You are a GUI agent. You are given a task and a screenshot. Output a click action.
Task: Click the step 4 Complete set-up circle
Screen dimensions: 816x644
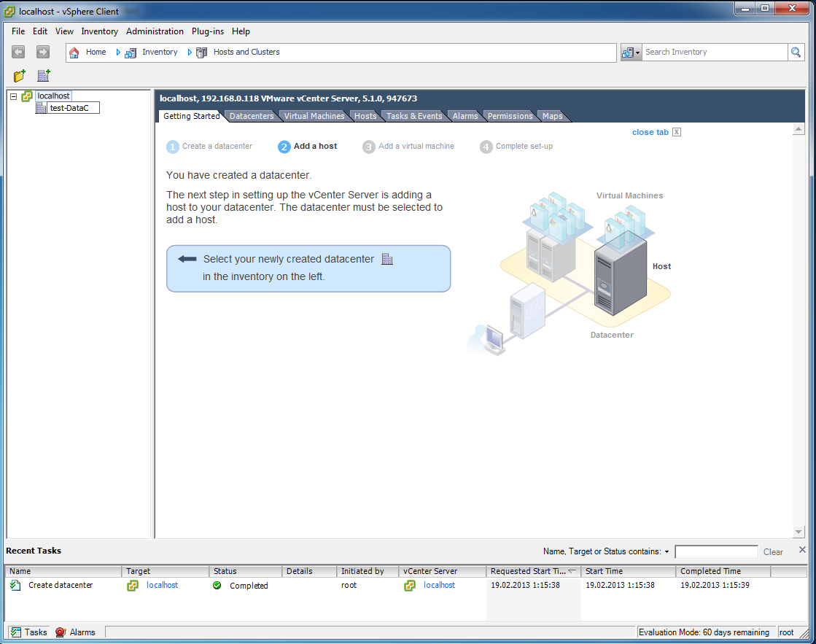pyautogui.click(x=486, y=147)
